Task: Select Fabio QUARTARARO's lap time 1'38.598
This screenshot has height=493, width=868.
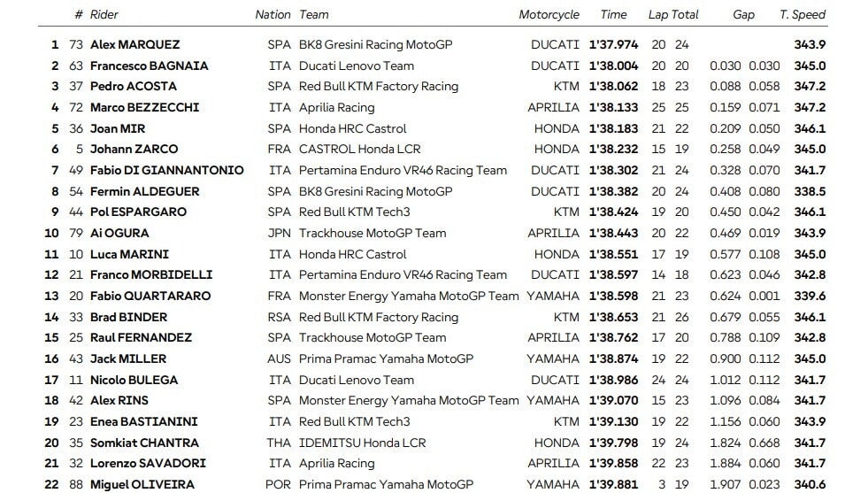Action: [614, 296]
